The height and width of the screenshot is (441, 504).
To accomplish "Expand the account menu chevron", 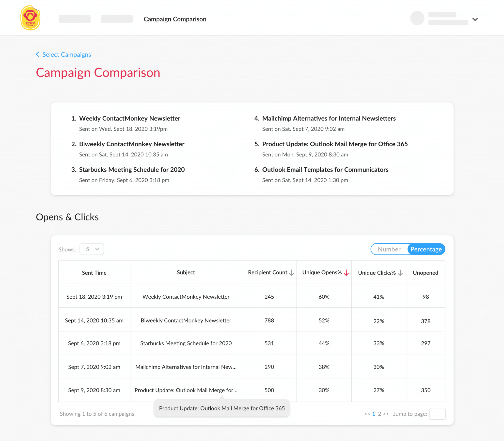I will [475, 19].
